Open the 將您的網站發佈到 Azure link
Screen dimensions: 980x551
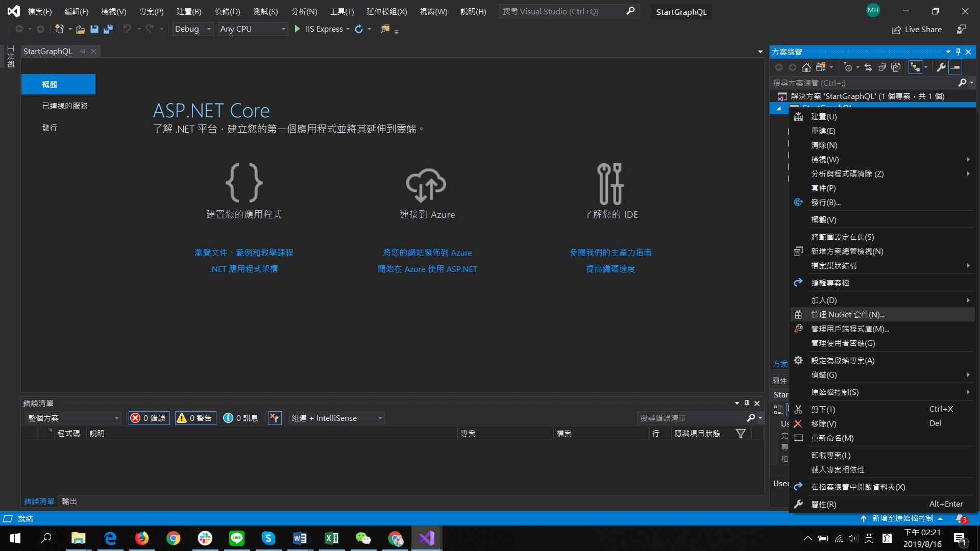click(x=427, y=253)
